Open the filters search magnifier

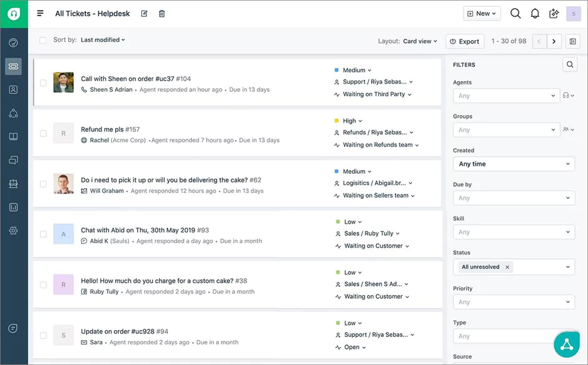(570, 64)
